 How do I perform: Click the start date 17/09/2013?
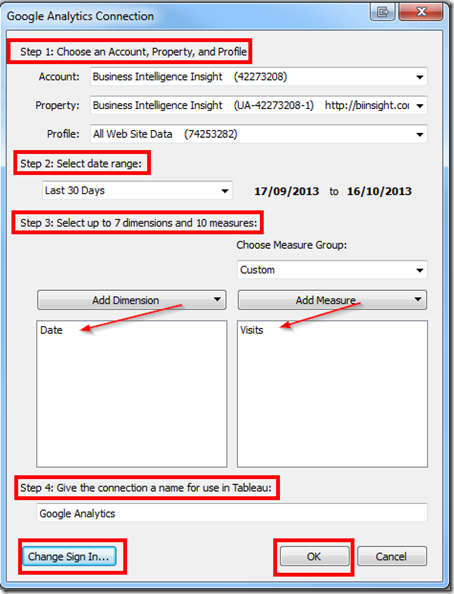point(286,191)
